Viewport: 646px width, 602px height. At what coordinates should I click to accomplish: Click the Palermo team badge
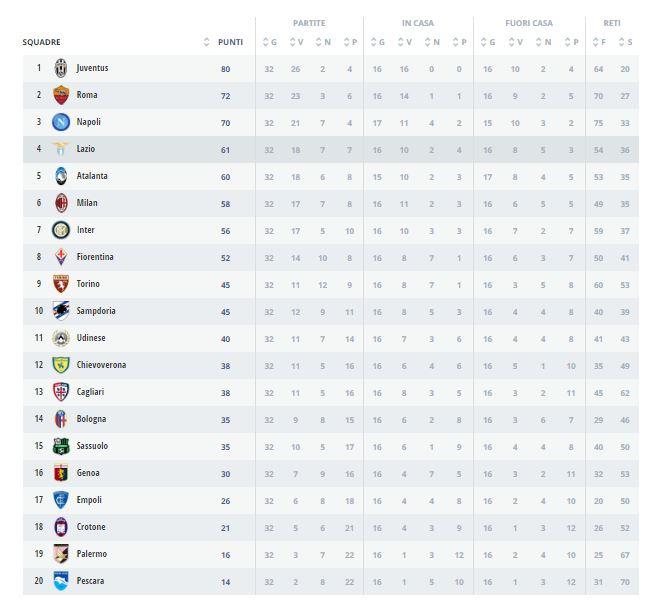click(x=60, y=555)
